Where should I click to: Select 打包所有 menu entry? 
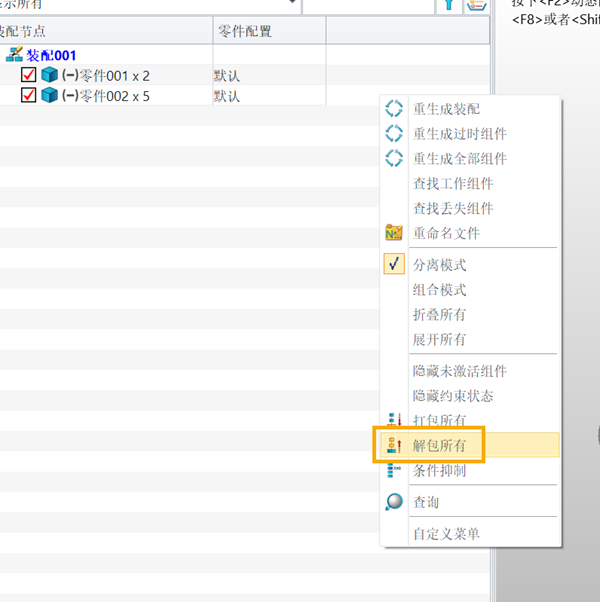(x=440, y=421)
